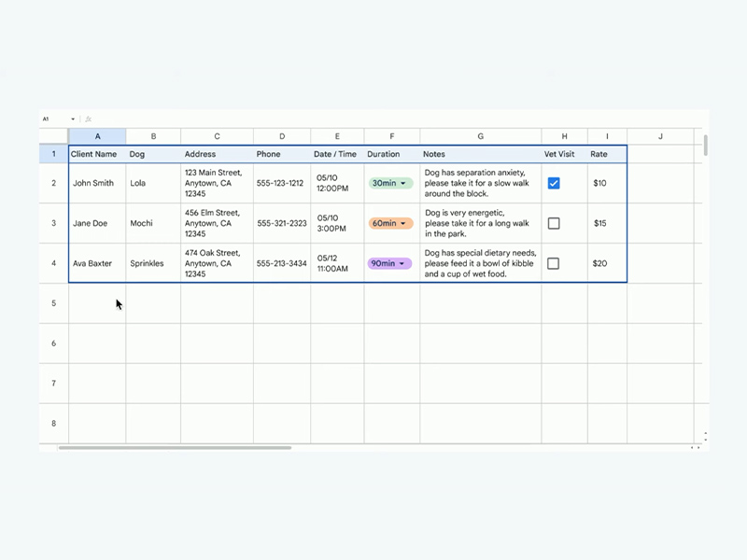Select the Phone header cell

[x=282, y=154]
